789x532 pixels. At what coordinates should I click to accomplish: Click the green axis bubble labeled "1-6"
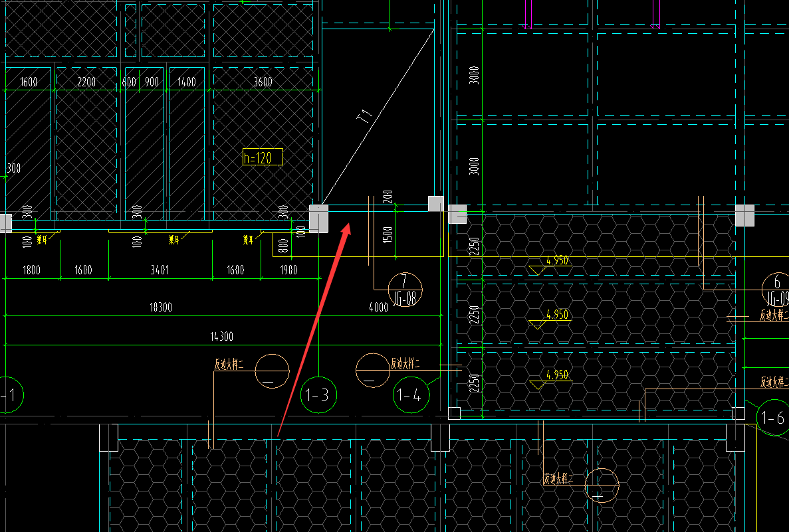pyautogui.click(x=773, y=417)
